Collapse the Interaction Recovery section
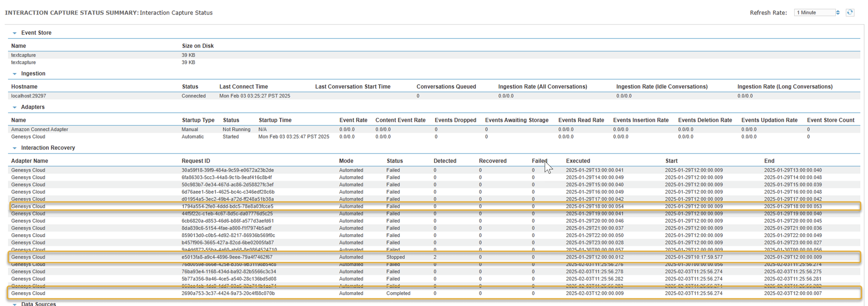Viewport: 868px width, 306px height. pos(14,148)
